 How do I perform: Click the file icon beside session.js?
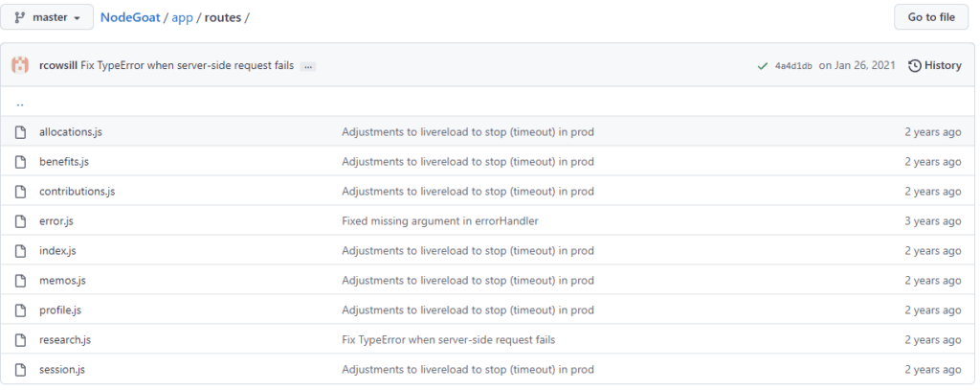click(x=20, y=370)
